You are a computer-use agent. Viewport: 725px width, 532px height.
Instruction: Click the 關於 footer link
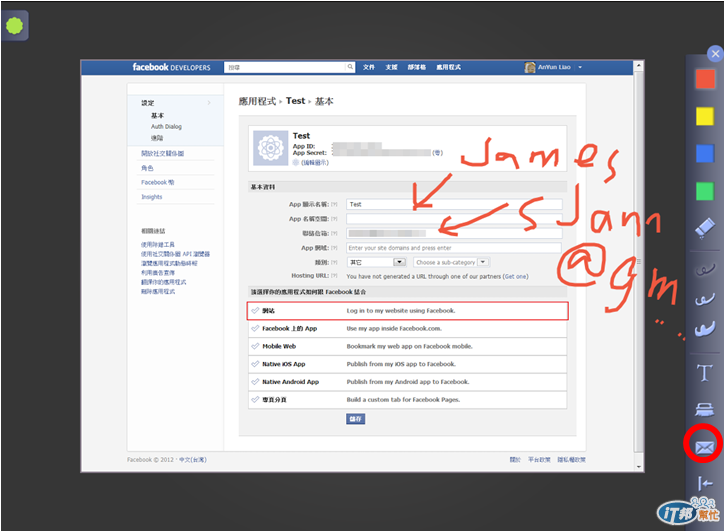[515, 459]
